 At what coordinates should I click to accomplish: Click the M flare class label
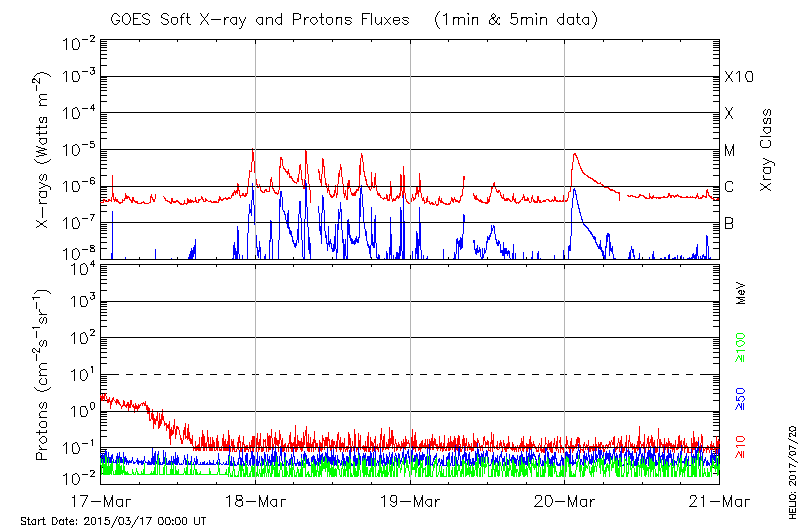click(730, 150)
